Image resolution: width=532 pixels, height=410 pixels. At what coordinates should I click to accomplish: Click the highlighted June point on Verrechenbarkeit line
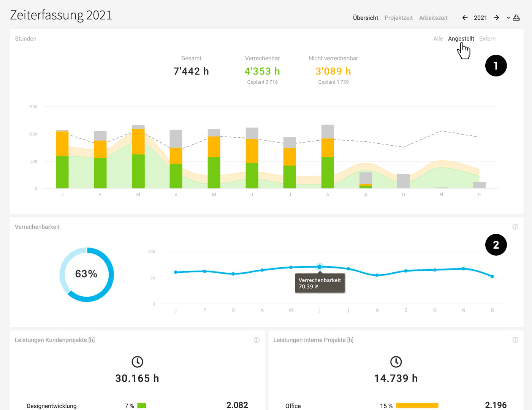tap(320, 267)
